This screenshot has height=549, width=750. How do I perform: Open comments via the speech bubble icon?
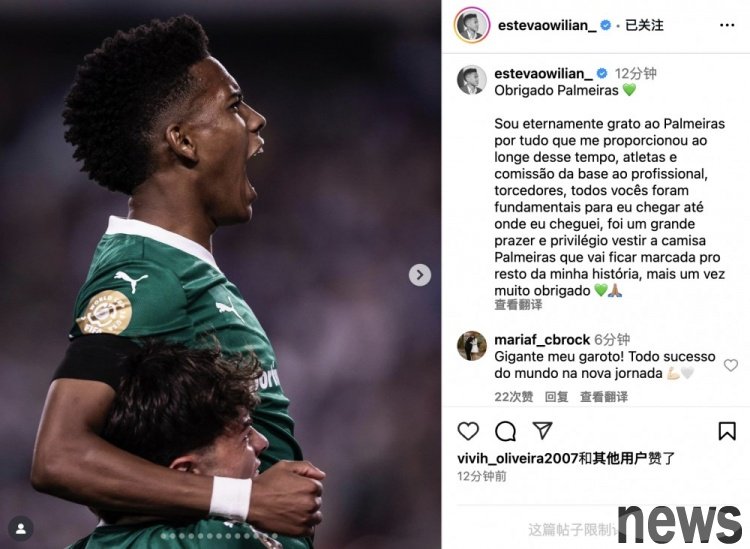click(505, 431)
